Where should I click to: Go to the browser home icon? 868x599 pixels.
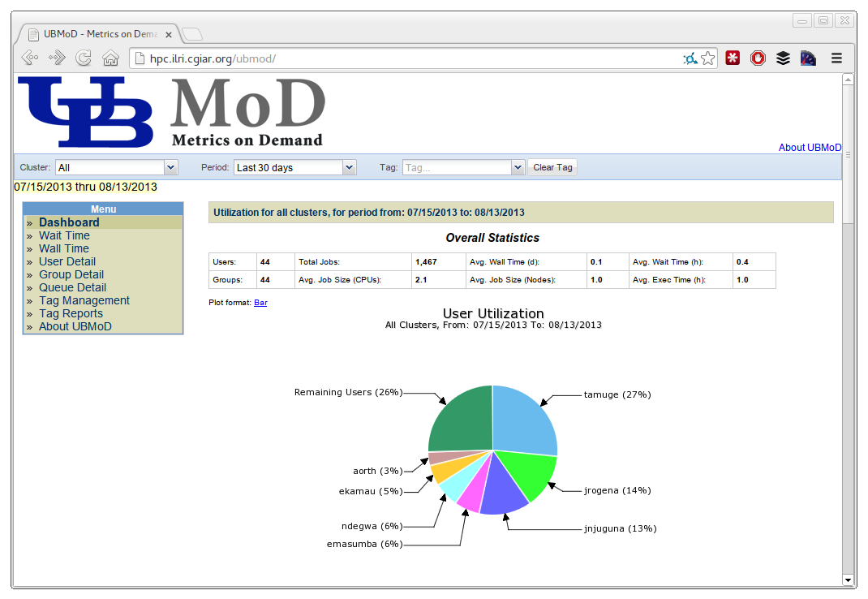click(x=110, y=58)
